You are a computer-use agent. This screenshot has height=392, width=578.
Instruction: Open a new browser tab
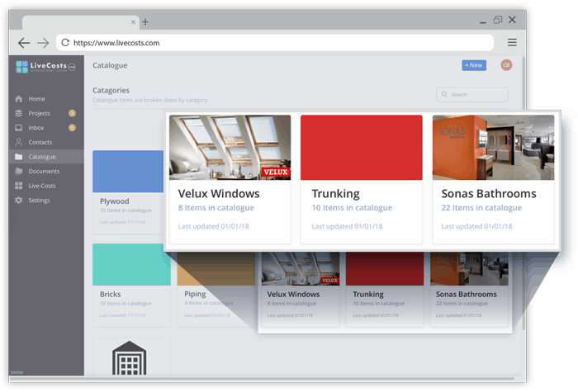click(x=145, y=22)
